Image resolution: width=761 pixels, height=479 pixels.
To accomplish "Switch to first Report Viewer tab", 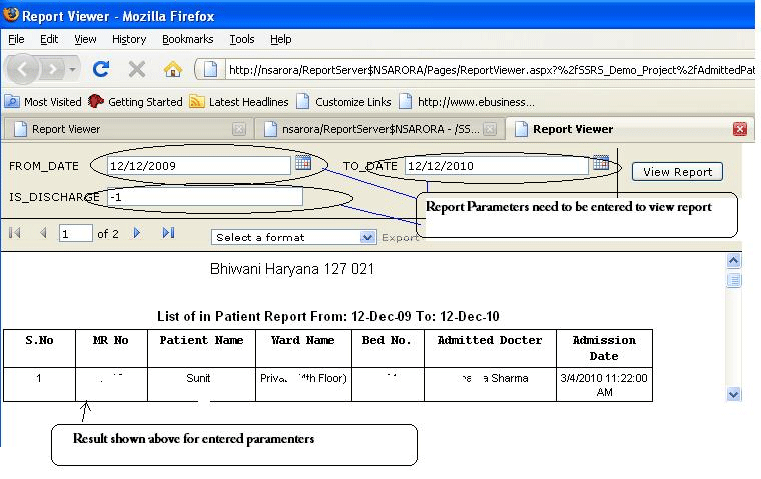I will pyautogui.click(x=121, y=129).
